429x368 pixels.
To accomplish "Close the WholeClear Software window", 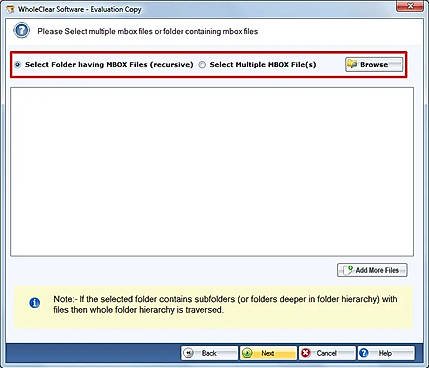I will tap(410, 6).
